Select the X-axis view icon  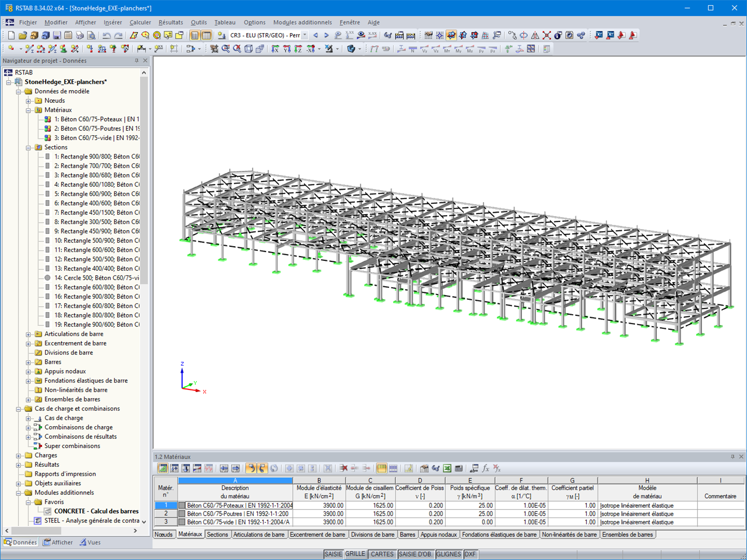pyautogui.click(x=275, y=49)
